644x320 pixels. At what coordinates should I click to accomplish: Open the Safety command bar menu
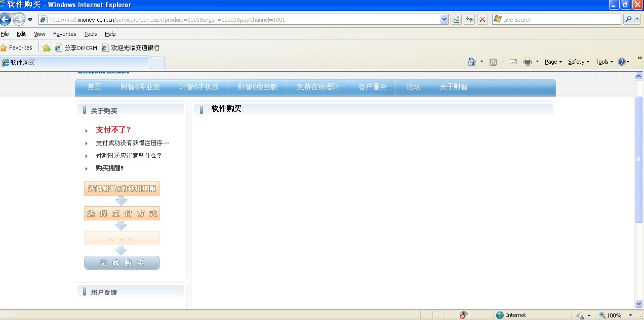[579, 62]
